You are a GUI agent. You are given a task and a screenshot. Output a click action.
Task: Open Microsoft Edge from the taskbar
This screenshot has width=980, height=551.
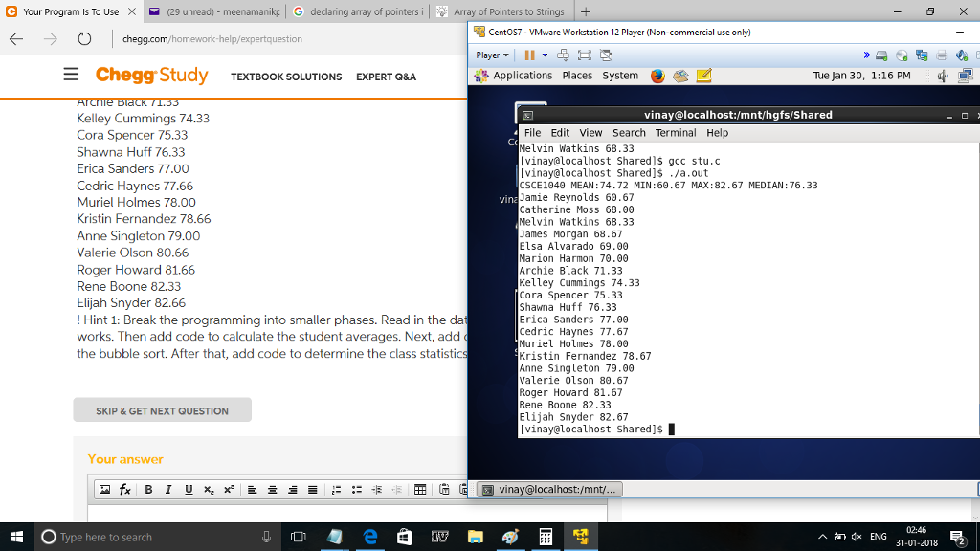tap(369, 537)
